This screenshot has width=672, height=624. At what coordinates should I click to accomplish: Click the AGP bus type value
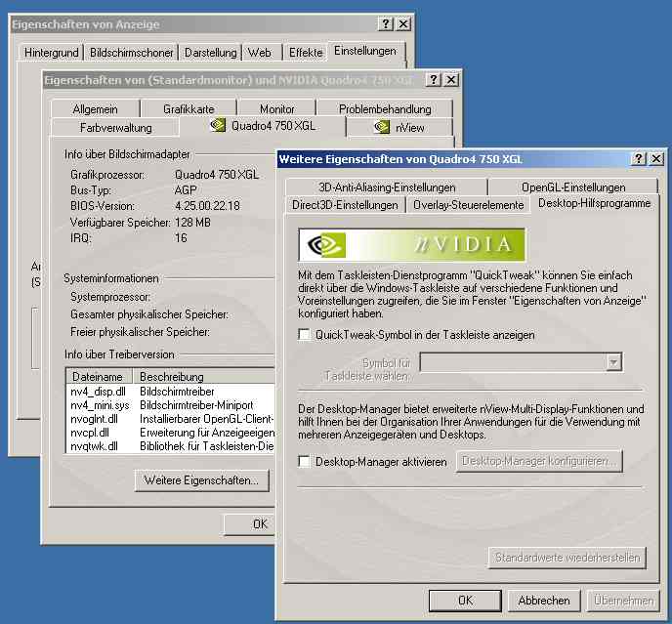(x=186, y=189)
